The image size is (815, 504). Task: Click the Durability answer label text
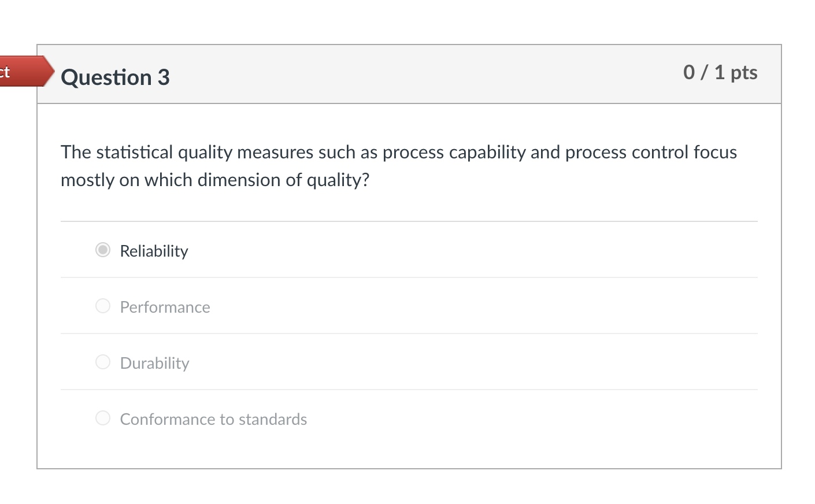coord(154,363)
